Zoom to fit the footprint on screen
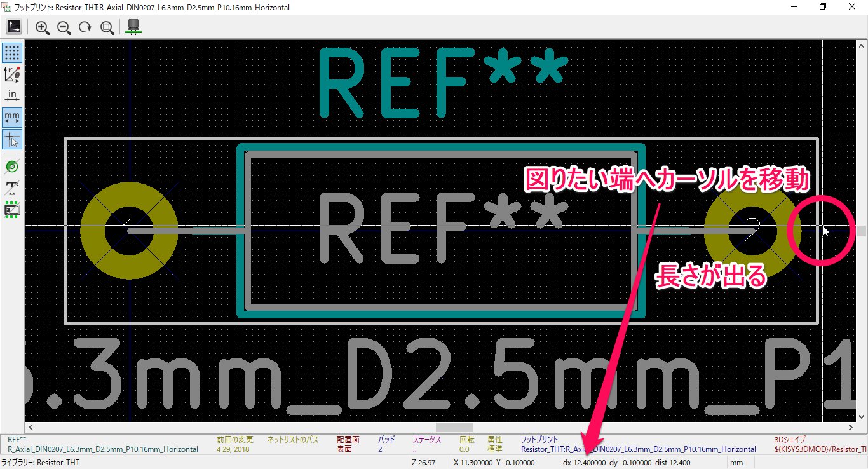The width and height of the screenshot is (868, 469). click(107, 27)
